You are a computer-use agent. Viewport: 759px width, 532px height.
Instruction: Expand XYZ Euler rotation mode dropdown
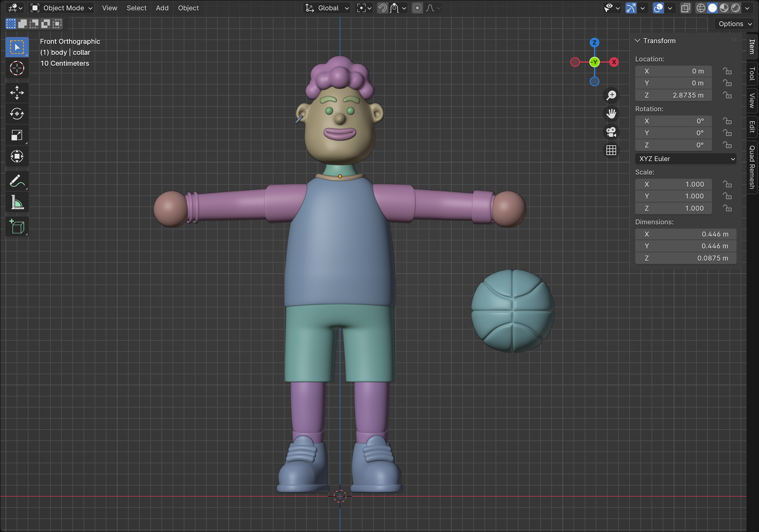point(686,159)
